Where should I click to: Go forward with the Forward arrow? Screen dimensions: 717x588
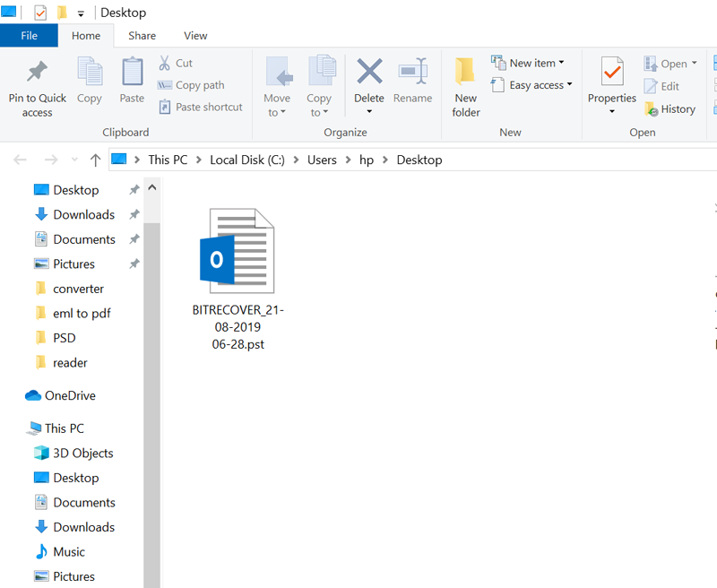[x=51, y=160]
